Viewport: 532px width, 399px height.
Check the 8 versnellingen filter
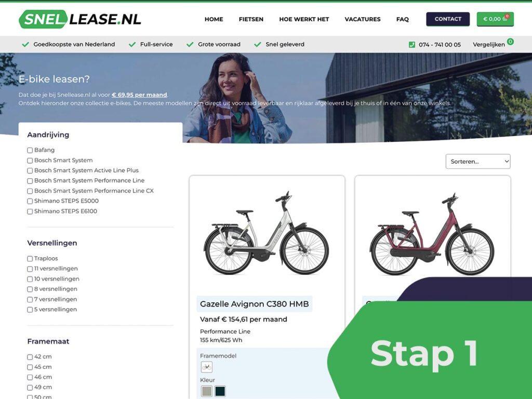[30, 289]
